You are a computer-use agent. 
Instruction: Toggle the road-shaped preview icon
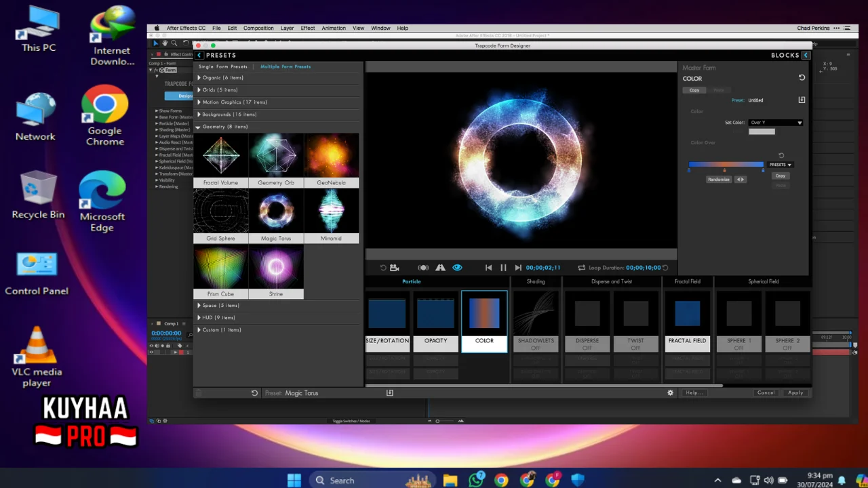coord(440,268)
